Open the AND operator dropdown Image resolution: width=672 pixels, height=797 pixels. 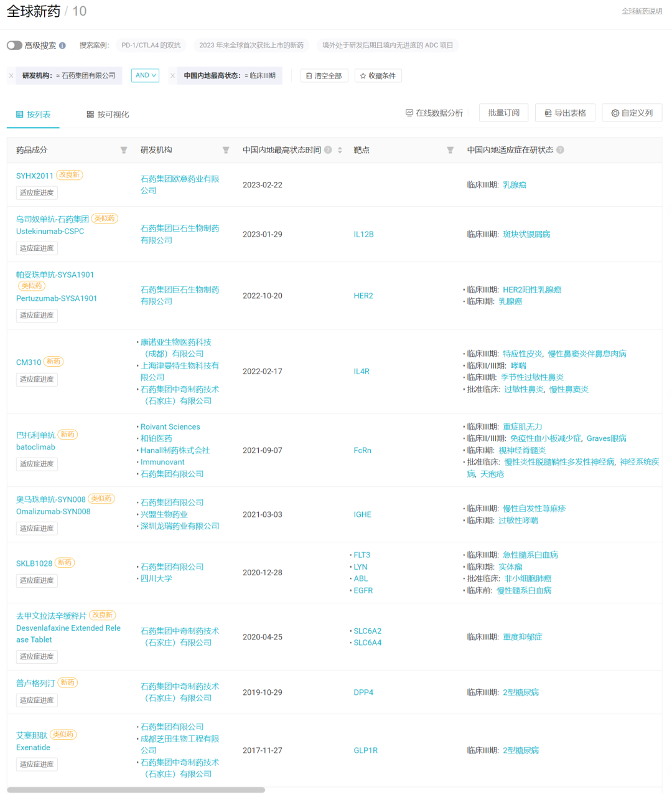coord(146,75)
